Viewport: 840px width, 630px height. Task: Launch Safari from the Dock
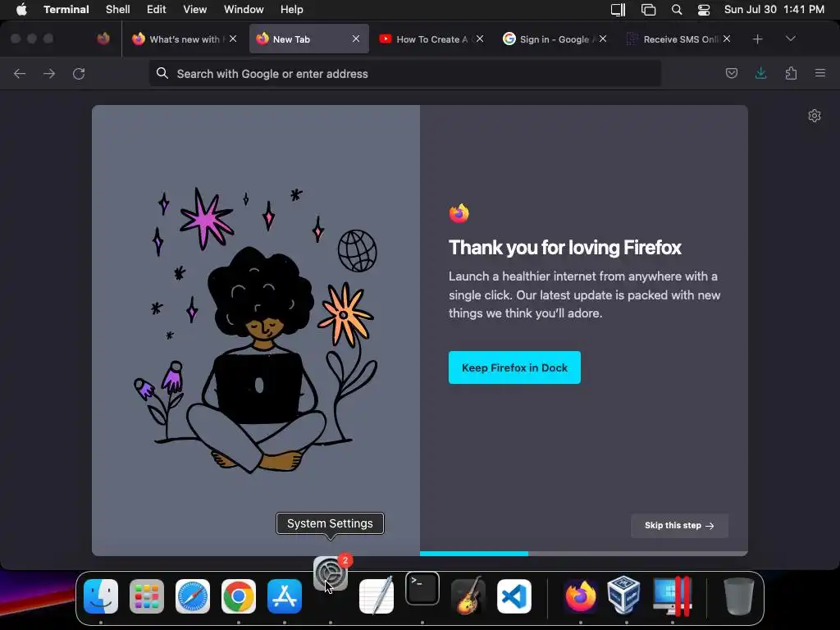[193, 596]
